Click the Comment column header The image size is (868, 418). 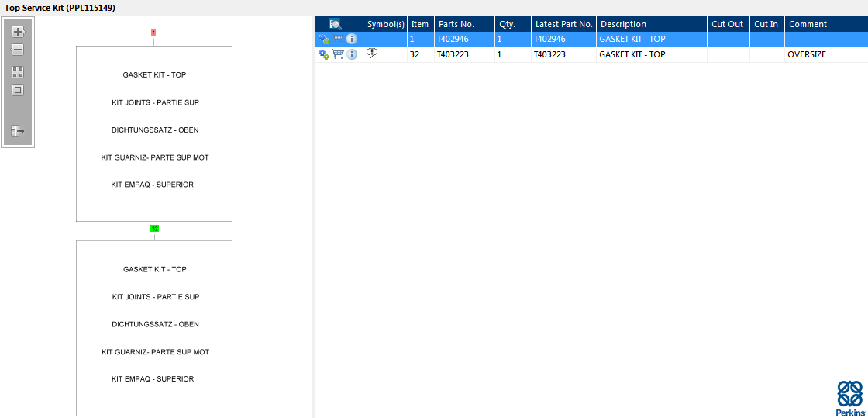[826, 24]
